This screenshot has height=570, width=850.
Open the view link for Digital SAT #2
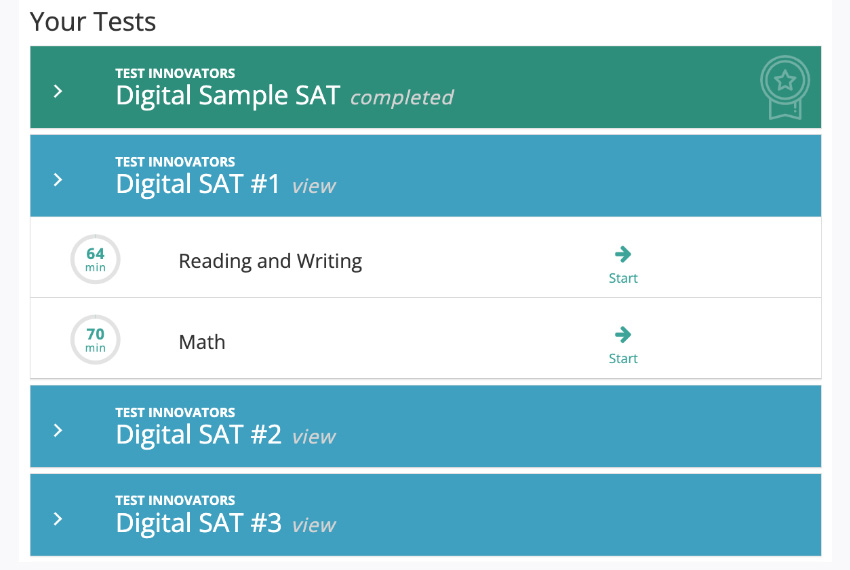(x=314, y=437)
